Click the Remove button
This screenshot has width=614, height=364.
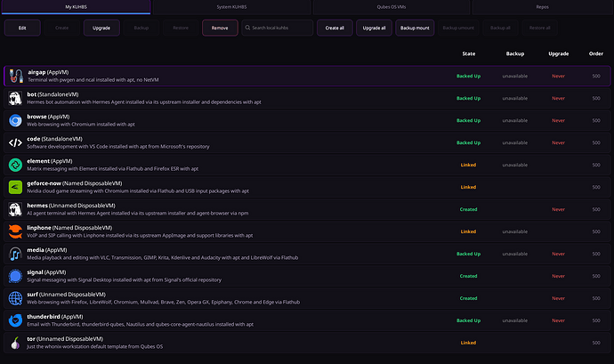pos(220,28)
